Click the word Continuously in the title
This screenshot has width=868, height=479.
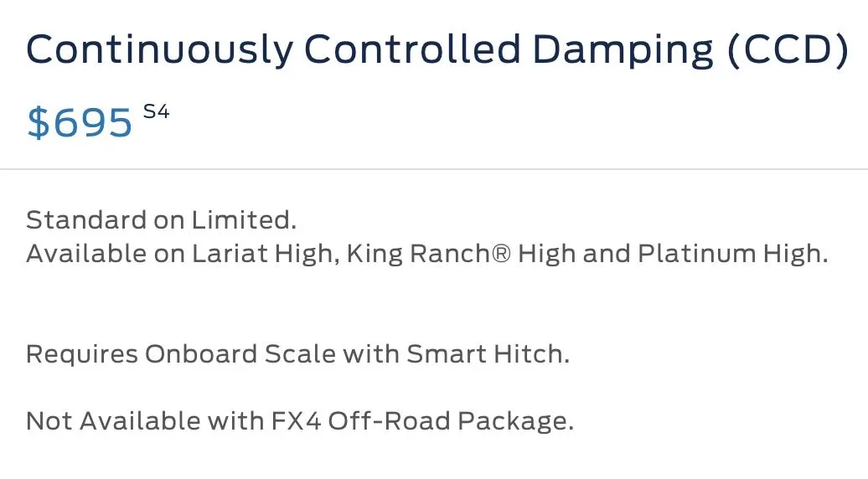[159, 50]
